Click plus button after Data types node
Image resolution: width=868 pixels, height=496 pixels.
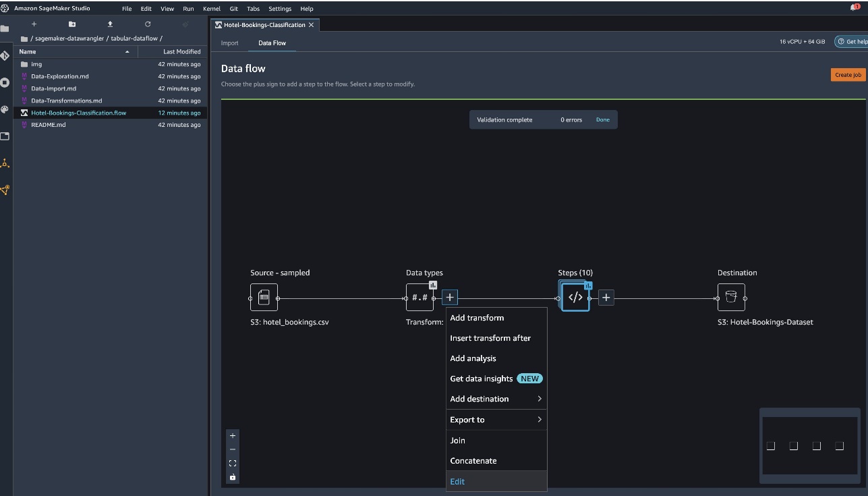(450, 297)
